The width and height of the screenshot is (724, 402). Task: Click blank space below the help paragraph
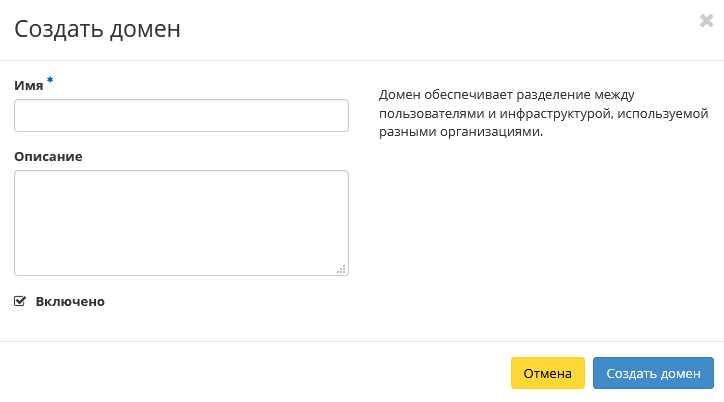(x=540, y=220)
